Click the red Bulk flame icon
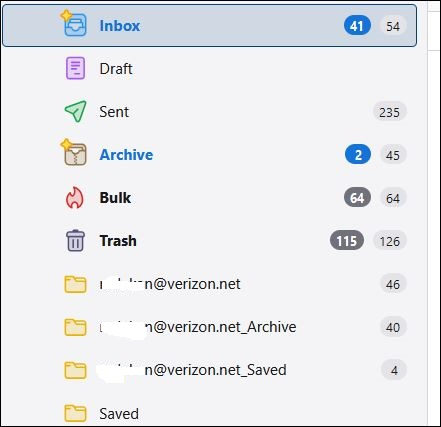Screen dimensions: 441x427 pyautogui.click(x=74, y=197)
